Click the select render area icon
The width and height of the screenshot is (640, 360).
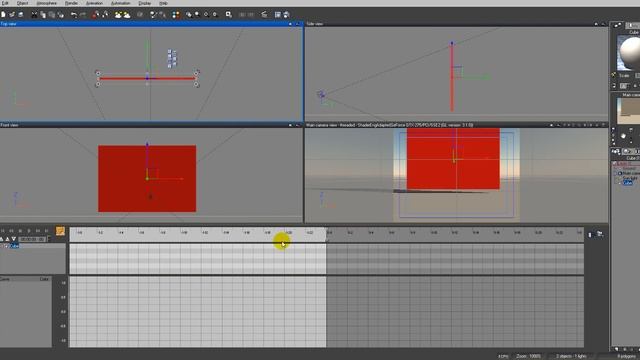point(229,15)
